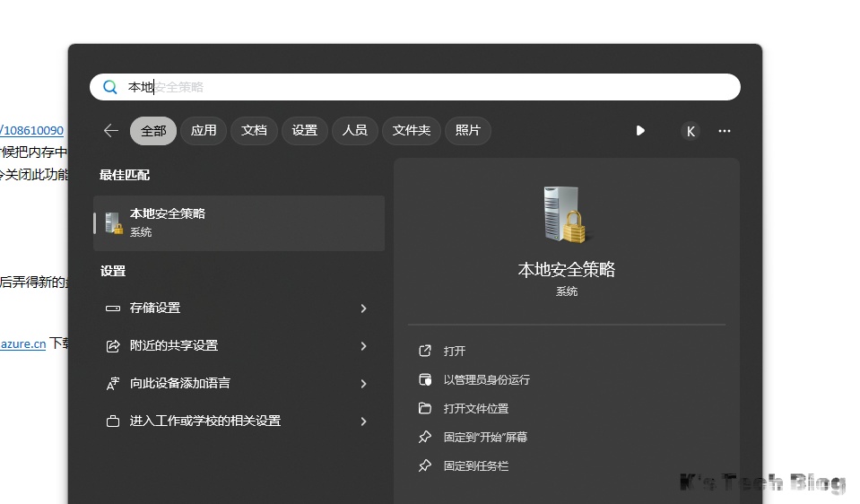Click the search magnifier icon

[110, 87]
